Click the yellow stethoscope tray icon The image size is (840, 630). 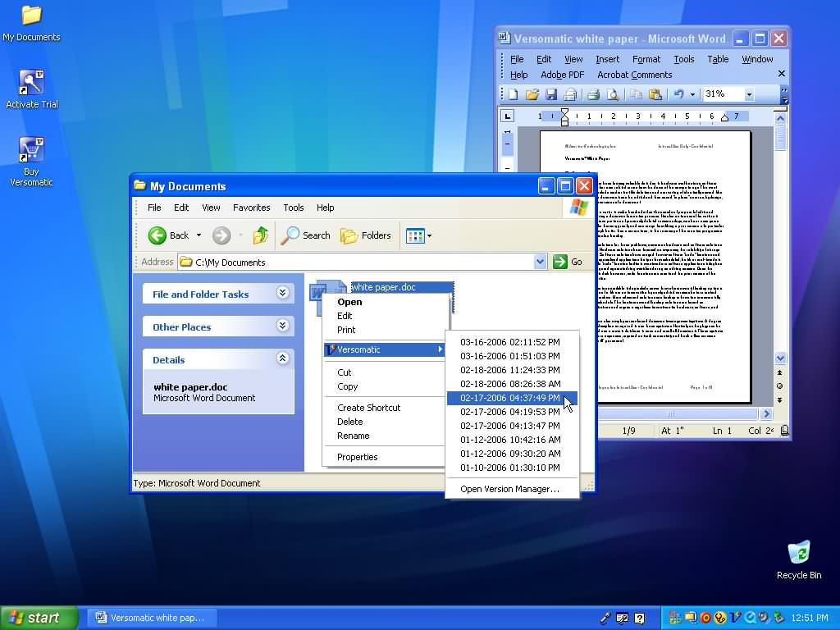click(720, 618)
